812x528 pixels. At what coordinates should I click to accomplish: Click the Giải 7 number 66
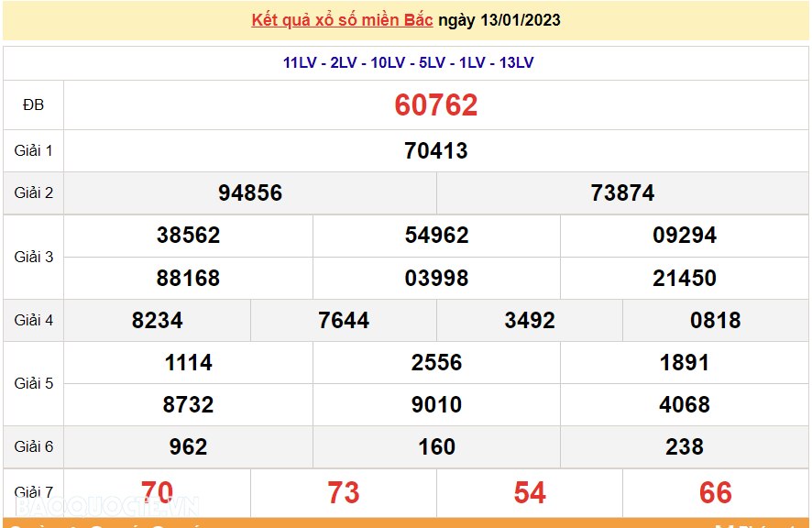point(718,491)
